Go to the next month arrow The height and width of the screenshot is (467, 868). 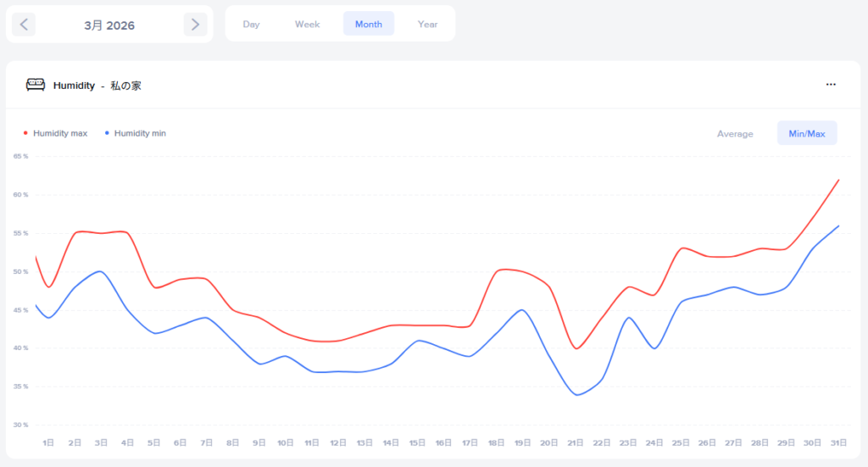click(195, 25)
